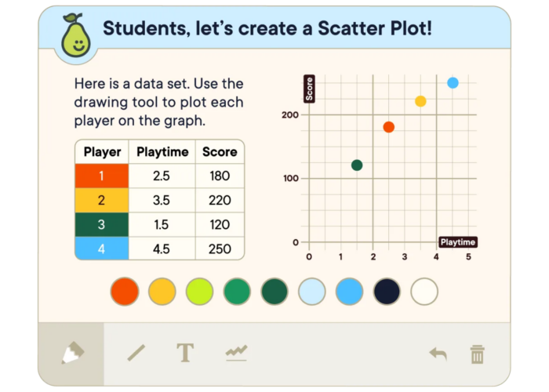Select the straight line tool
Viewport: 549px width, 392px height.
(x=136, y=353)
